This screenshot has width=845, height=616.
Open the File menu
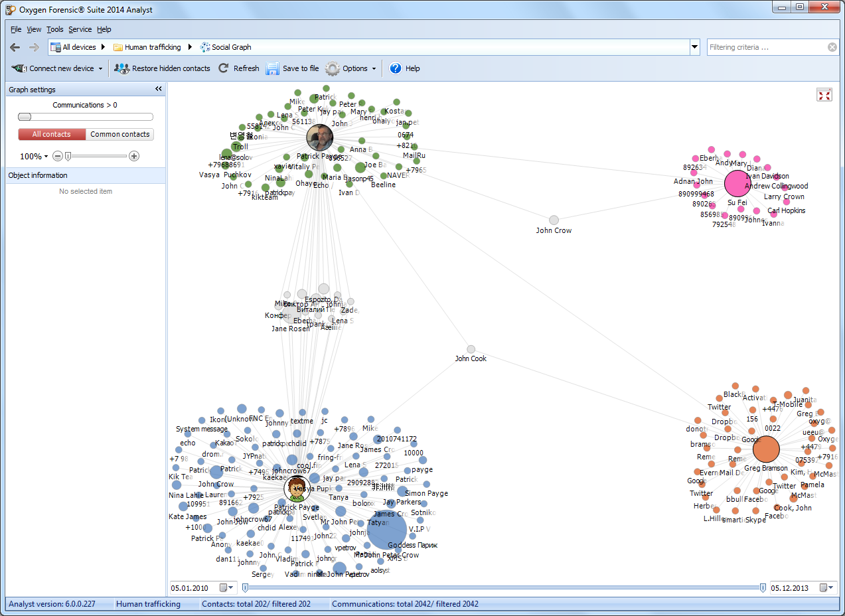16,29
